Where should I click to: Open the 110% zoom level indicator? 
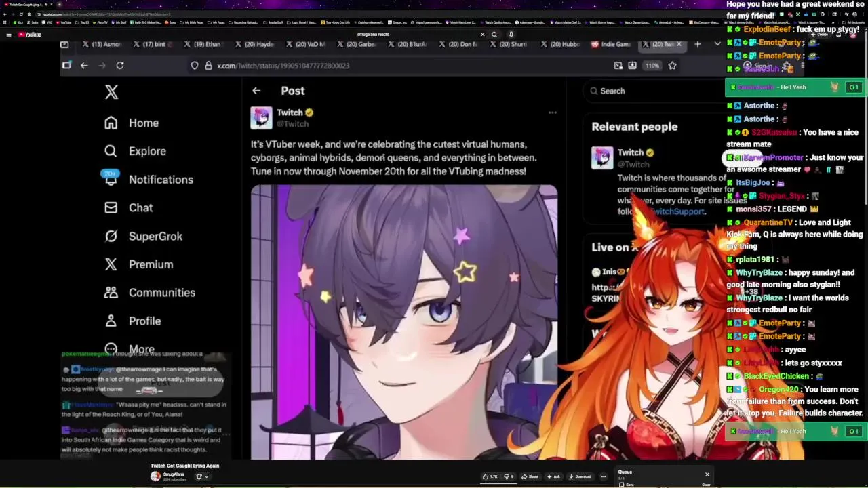[652, 66]
